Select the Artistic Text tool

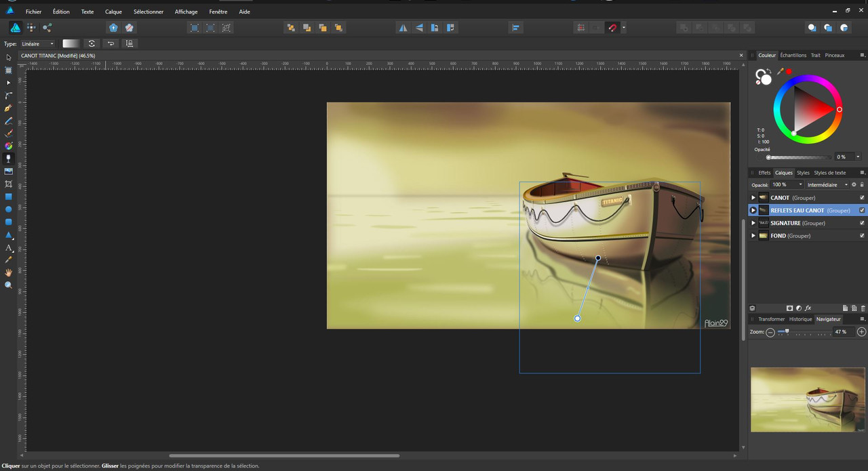click(8, 247)
